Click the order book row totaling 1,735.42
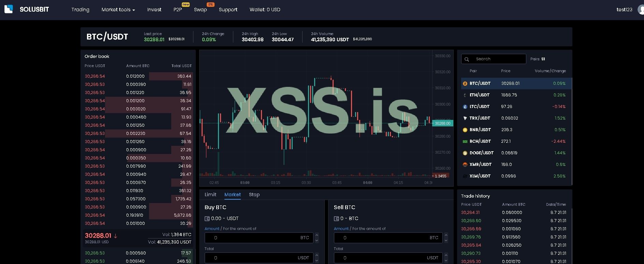The height and width of the screenshot is (264, 644). [x=138, y=199]
